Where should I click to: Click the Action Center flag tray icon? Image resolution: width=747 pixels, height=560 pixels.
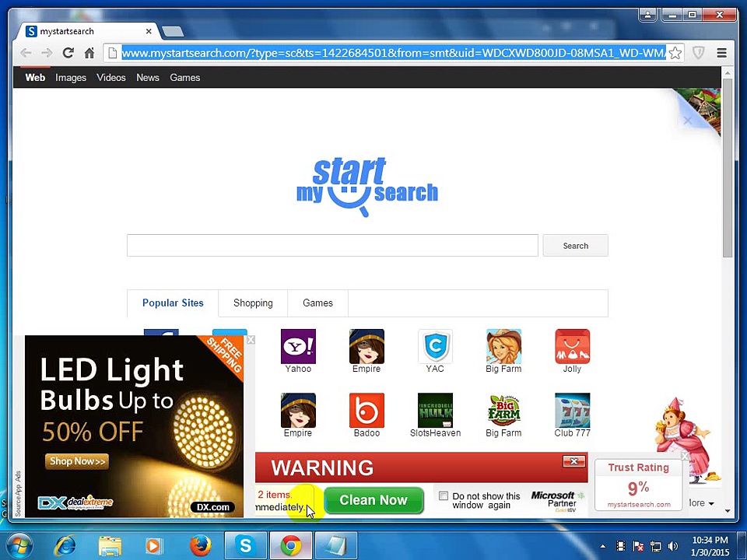coord(638,546)
